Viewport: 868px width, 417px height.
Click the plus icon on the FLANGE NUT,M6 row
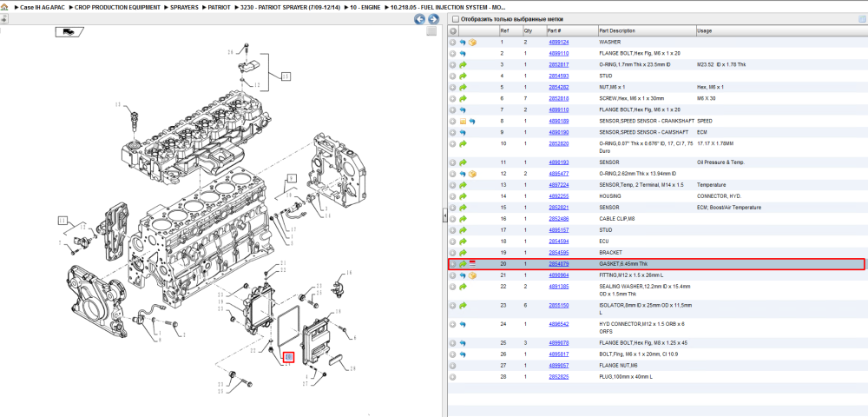452,366
